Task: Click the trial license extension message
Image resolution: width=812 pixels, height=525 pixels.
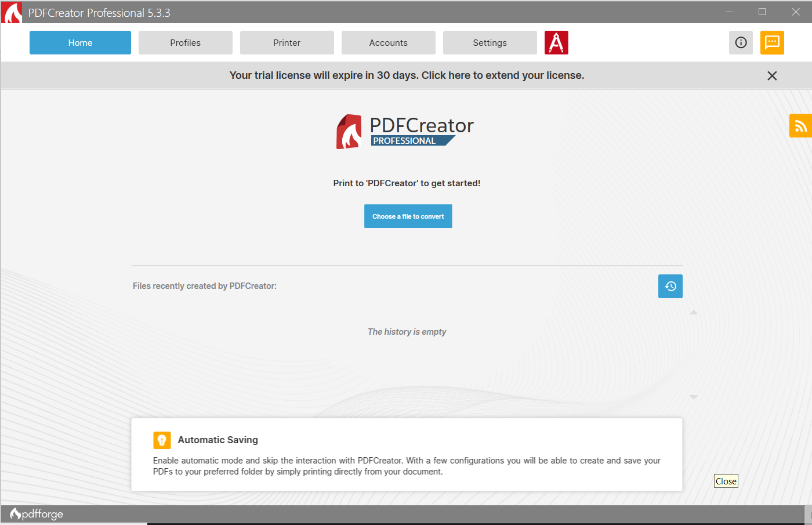Action: coord(407,75)
